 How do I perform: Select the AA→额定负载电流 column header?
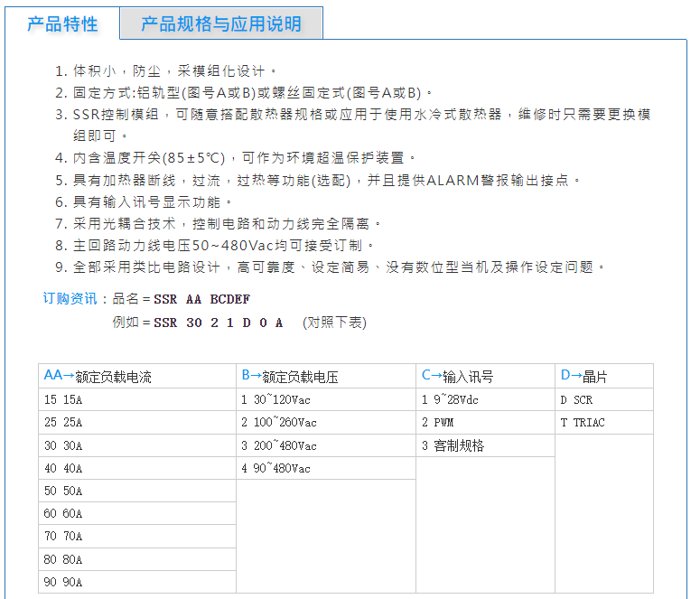coord(137,376)
